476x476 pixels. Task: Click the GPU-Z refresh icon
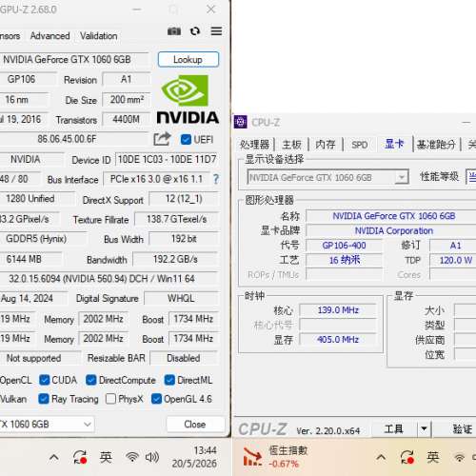[195, 31]
